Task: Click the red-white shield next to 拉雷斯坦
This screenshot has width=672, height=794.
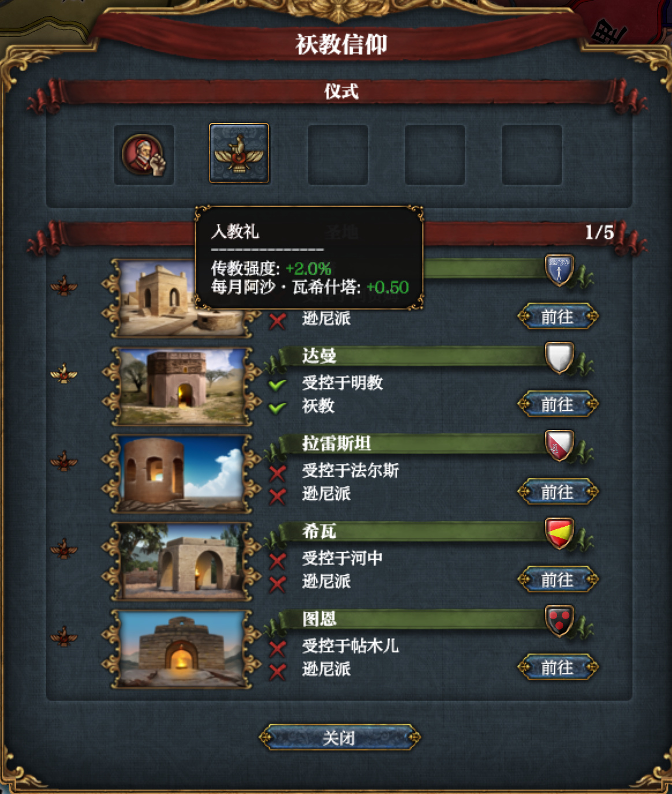Action: (x=559, y=446)
